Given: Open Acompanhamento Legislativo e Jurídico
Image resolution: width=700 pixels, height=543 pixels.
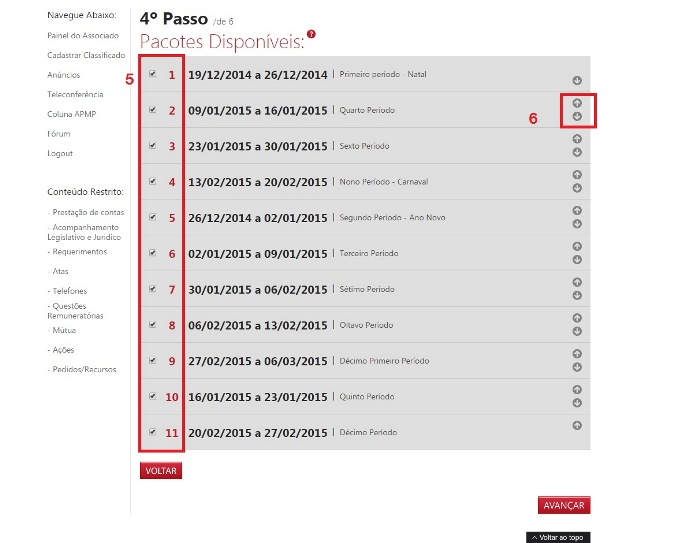Looking at the screenshot, I should pos(84,232).
